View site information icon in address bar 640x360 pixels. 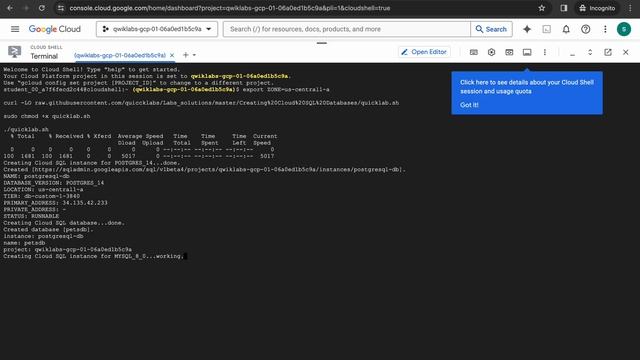click(x=60, y=8)
